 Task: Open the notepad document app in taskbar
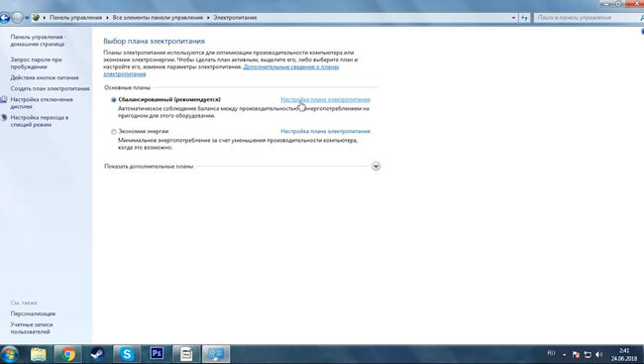186,354
